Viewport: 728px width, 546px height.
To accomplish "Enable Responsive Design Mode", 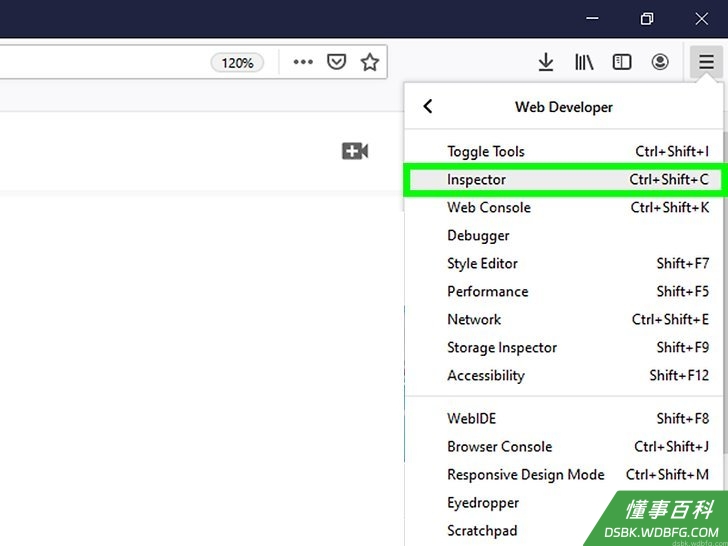I will click(x=563, y=474).
